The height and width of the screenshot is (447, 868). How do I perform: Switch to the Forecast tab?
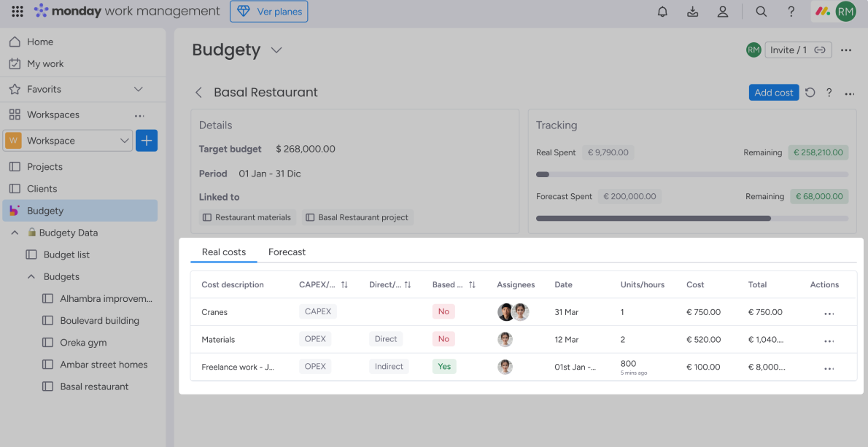click(287, 252)
